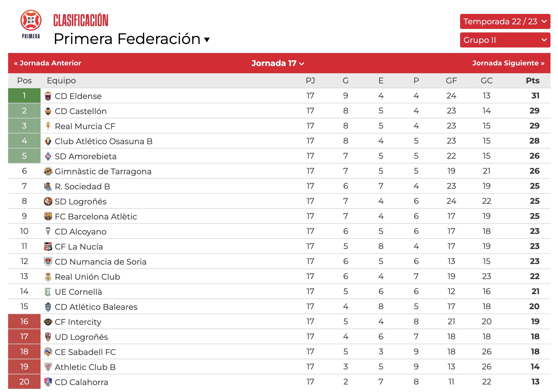Click the R. Sociedad B crest icon
This screenshot has width=558, height=392.
[x=48, y=186]
